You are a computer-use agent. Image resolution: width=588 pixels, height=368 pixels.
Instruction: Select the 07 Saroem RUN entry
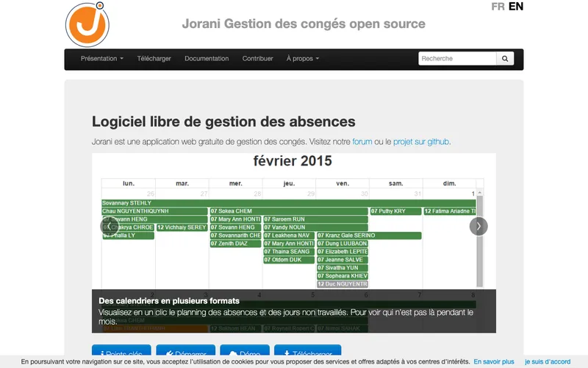tap(315, 219)
